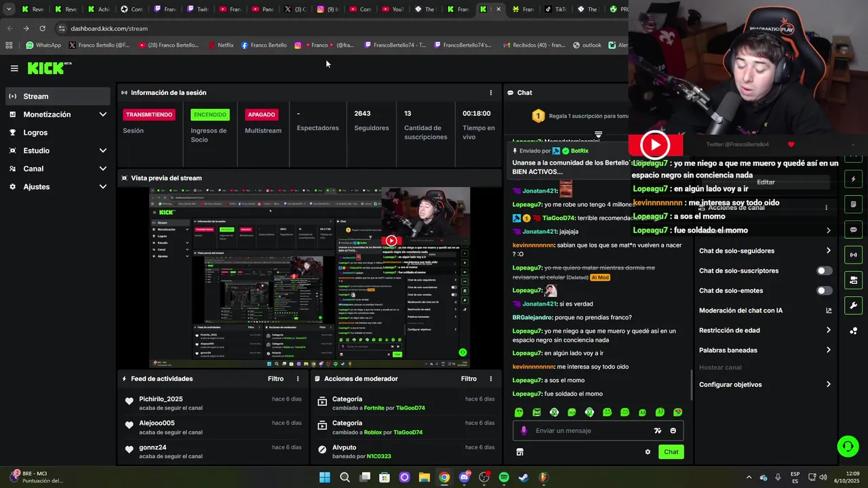Open Configurar objetivos submenu

pyautogui.click(x=765, y=384)
